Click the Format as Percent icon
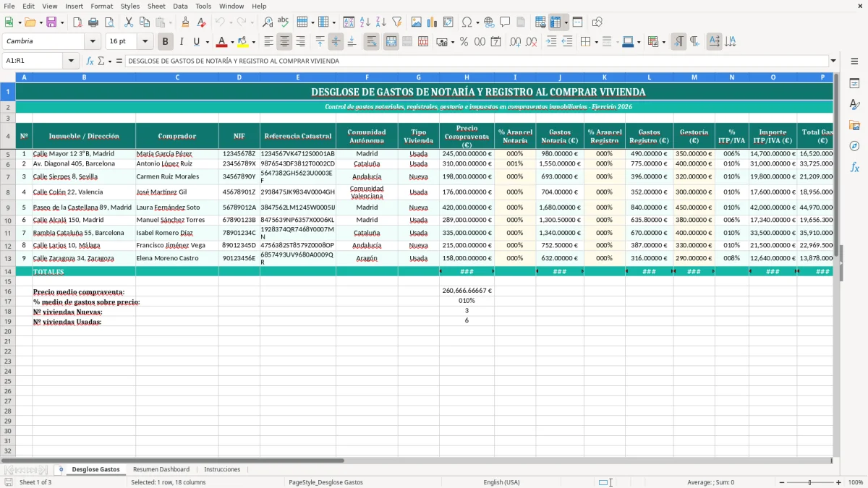Screen dimensions: 868x488 (x=464, y=42)
